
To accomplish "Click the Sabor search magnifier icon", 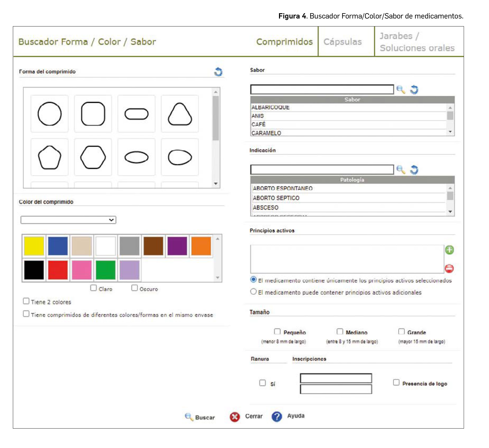I will click(400, 89).
